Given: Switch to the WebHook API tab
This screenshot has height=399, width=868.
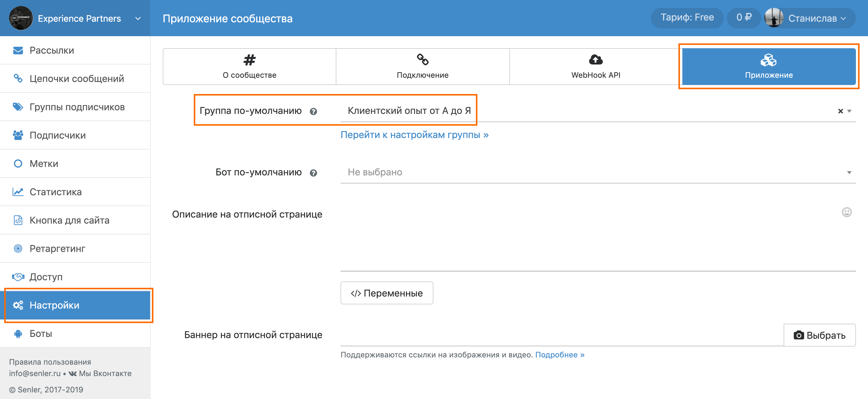Looking at the screenshot, I should [596, 66].
